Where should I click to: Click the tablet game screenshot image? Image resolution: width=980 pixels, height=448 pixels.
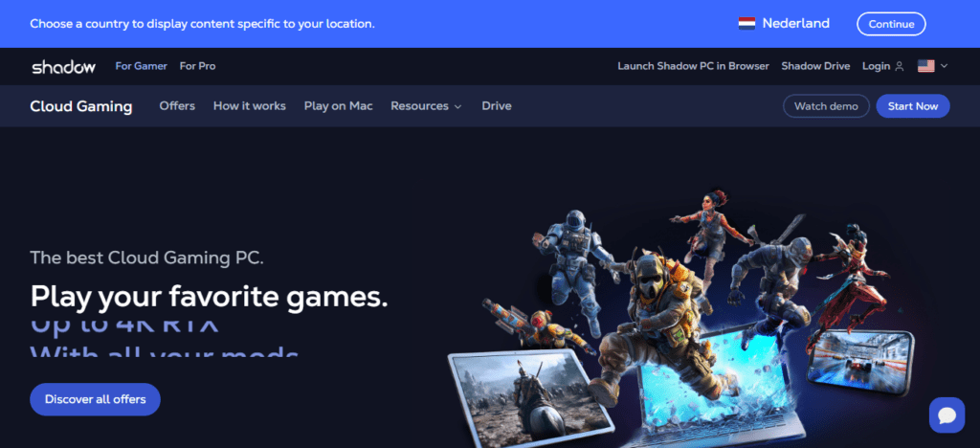click(x=531, y=396)
